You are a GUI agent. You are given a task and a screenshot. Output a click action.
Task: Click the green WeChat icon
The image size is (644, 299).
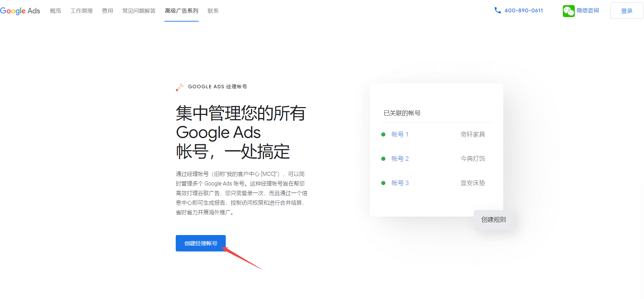568,11
